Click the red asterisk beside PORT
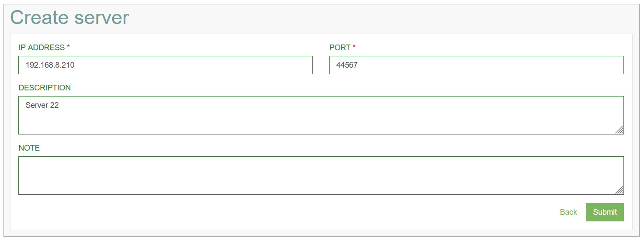The image size is (644, 241). 354,47
